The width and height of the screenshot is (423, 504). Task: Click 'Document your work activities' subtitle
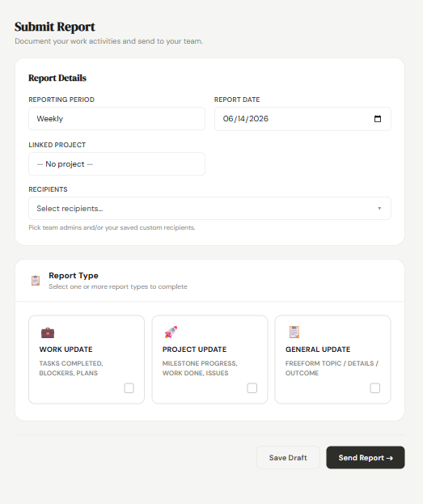click(x=108, y=41)
